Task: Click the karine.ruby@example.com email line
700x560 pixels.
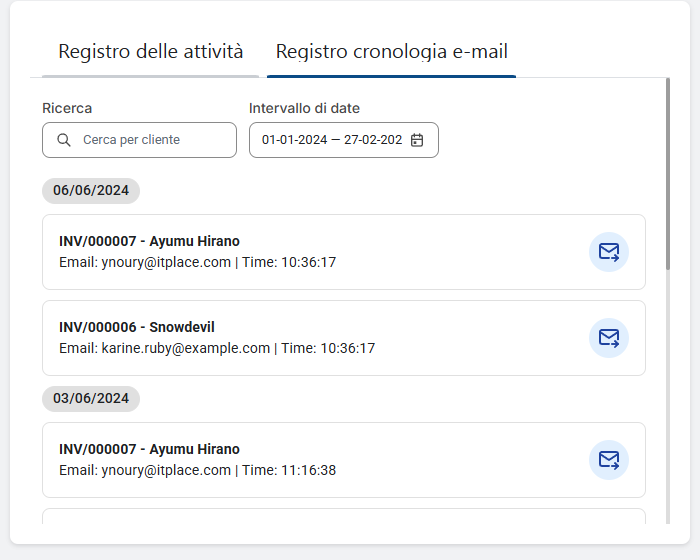Action: click(217, 348)
